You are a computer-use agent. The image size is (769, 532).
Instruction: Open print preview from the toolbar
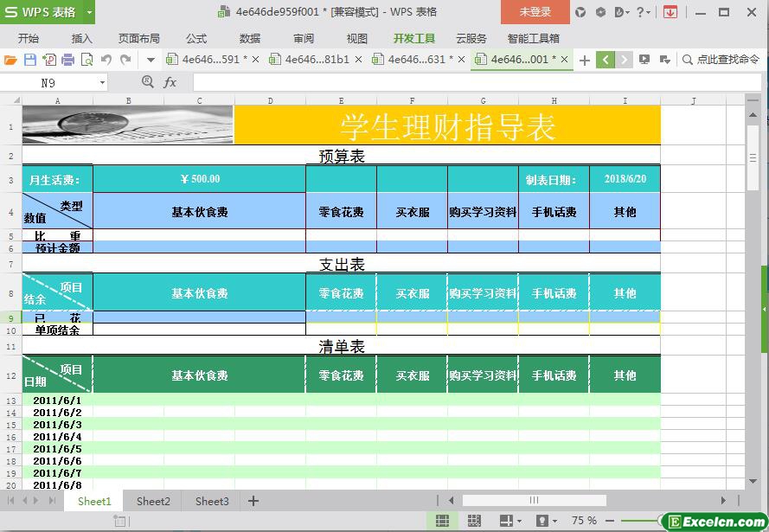click(87, 60)
